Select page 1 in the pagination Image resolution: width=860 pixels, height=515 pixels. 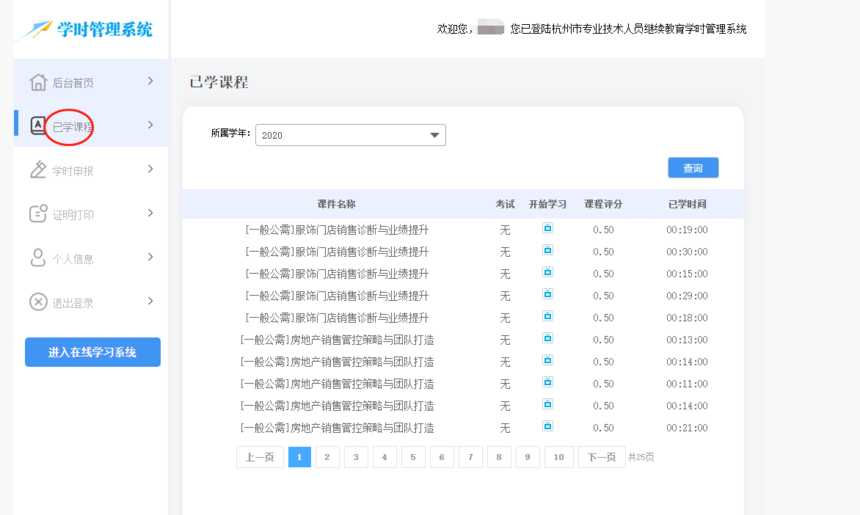pyautogui.click(x=299, y=457)
